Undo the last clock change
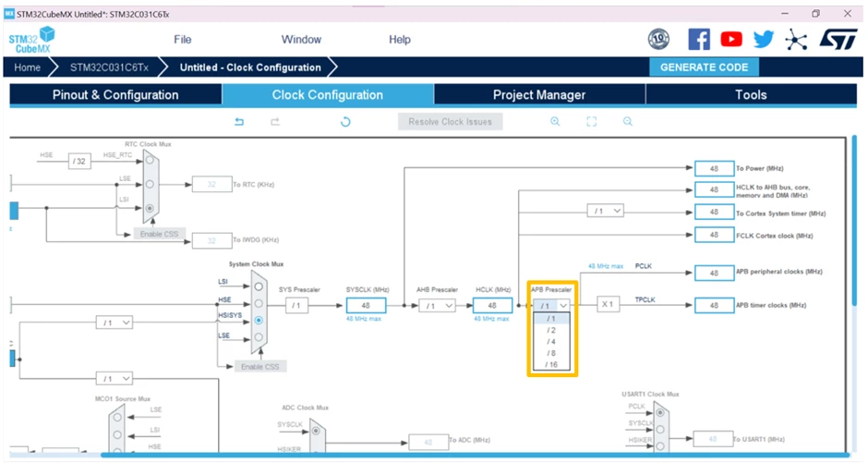 (x=239, y=122)
